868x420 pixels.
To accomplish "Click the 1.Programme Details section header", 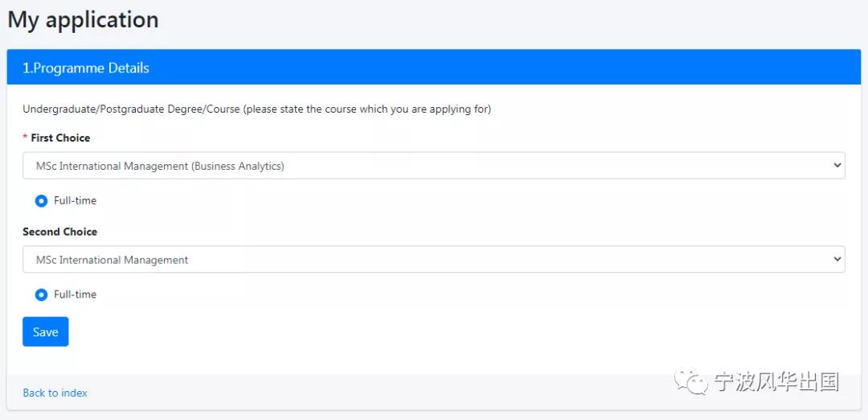I will (433, 67).
